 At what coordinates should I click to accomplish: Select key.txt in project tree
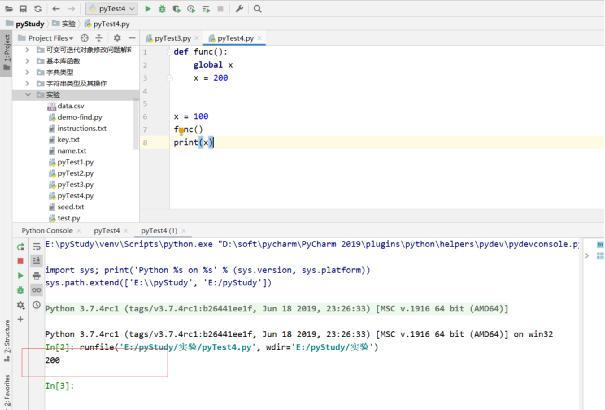[x=68, y=139]
